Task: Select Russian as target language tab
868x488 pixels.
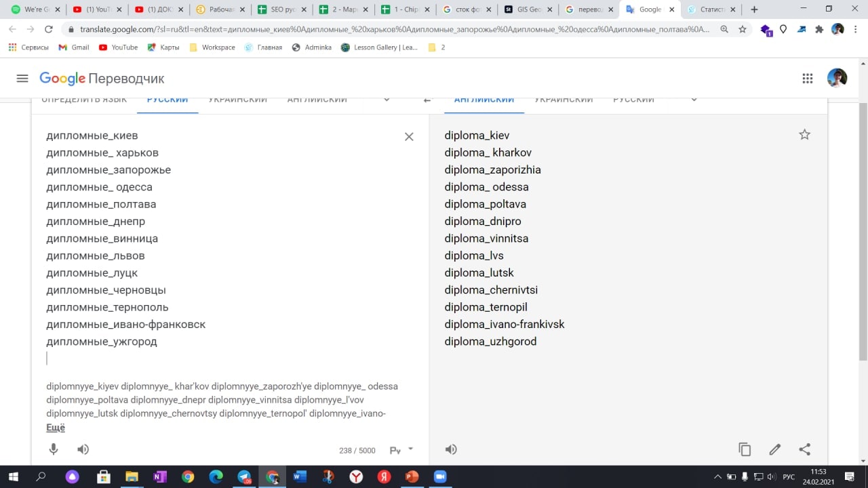Action: click(633, 100)
